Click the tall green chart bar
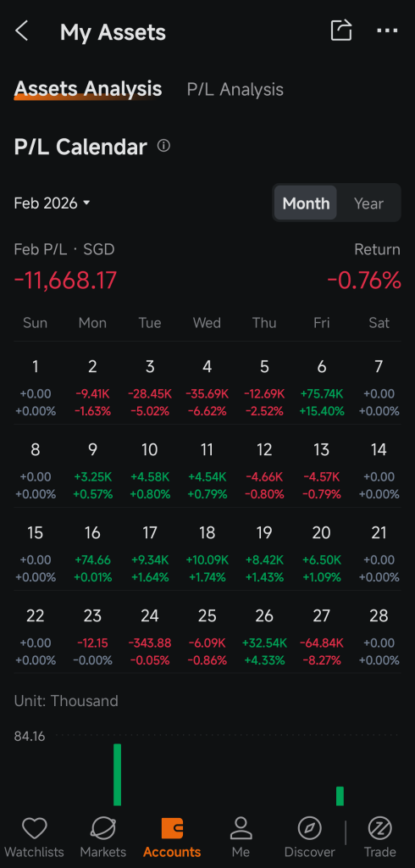 point(118,775)
